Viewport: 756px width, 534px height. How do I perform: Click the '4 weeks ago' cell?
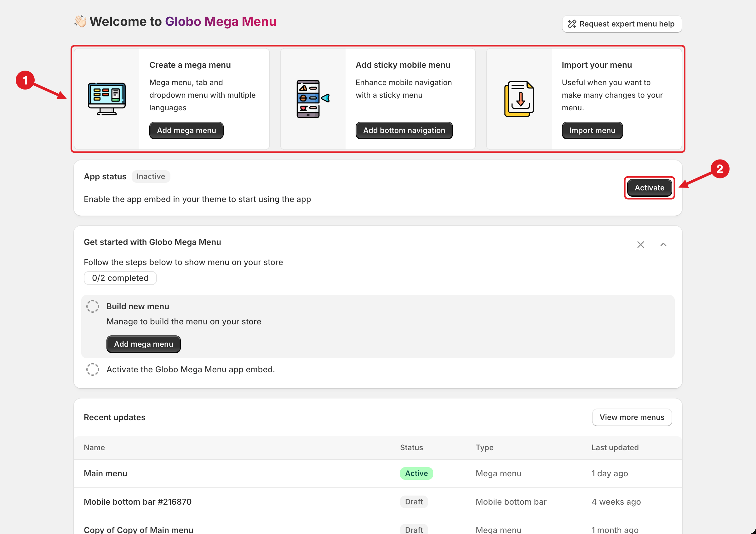(x=616, y=502)
